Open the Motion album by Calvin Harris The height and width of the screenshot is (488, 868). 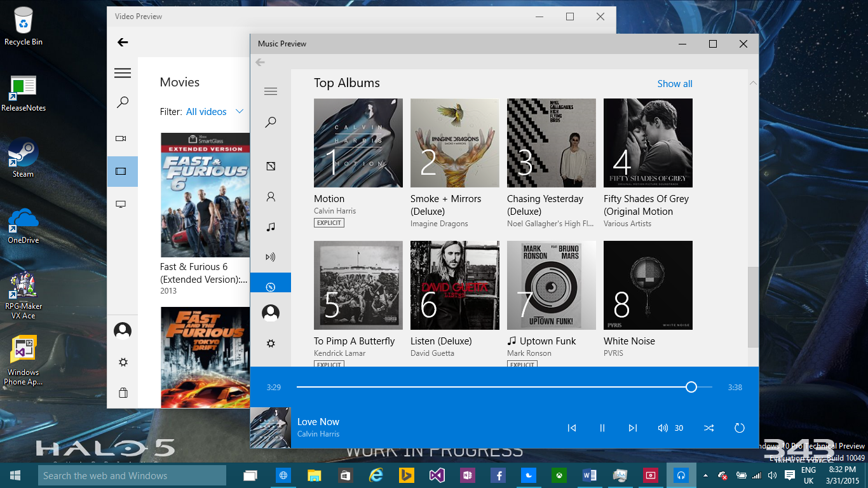(x=358, y=143)
